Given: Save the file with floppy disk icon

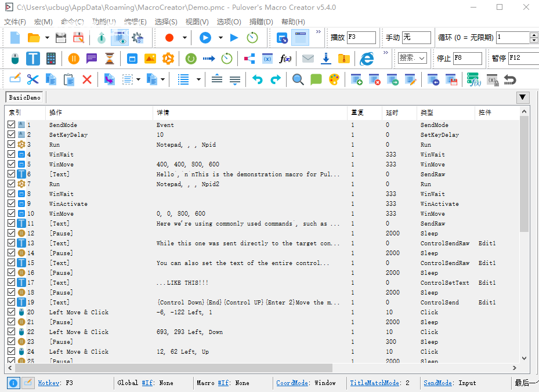Looking at the screenshot, I should [x=61, y=38].
